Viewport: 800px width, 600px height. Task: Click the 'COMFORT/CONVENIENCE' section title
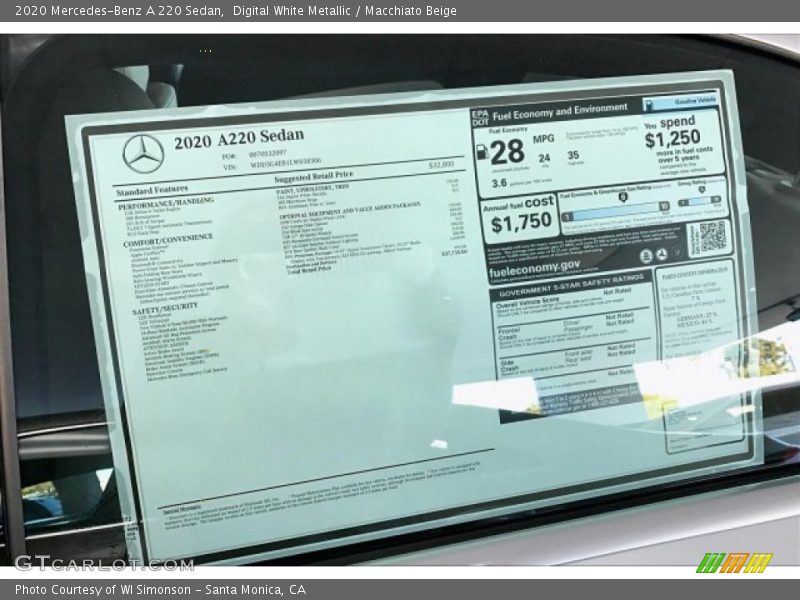(x=168, y=240)
